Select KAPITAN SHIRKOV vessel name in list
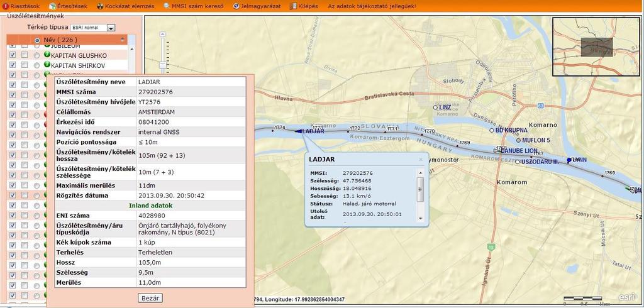 click(x=78, y=65)
